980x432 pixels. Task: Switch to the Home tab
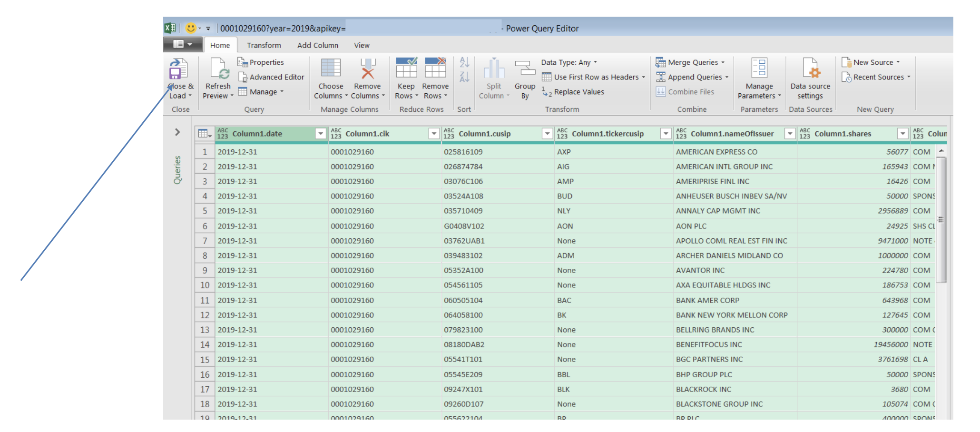pyautogui.click(x=220, y=45)
